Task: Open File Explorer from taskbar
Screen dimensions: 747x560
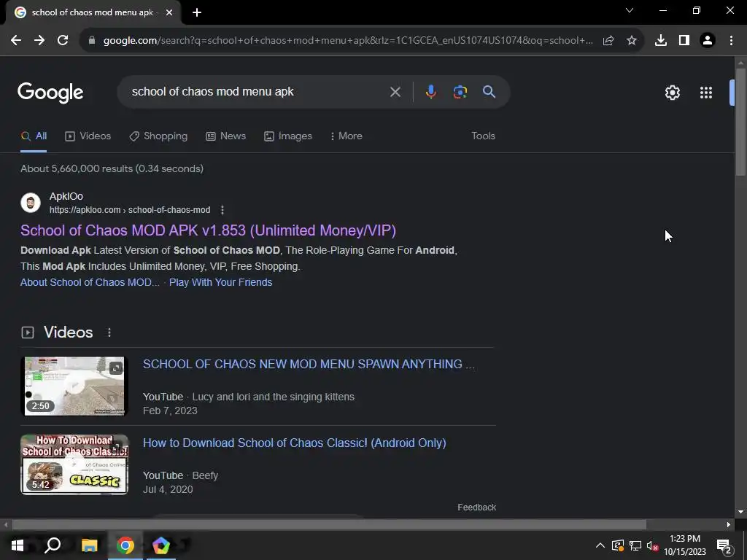Action: (x=89, y=545)
